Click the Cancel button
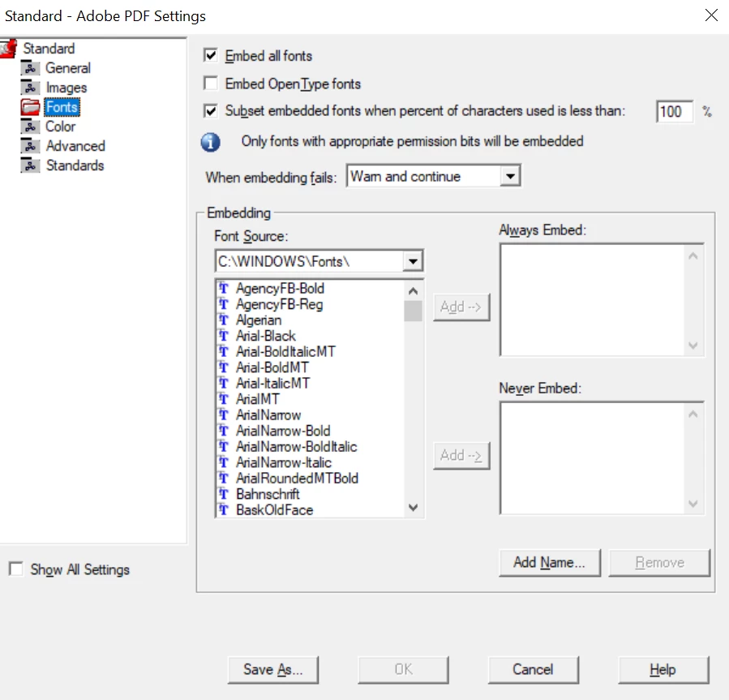Viewport: 729px width, 700px height. (x=534, y=670)
